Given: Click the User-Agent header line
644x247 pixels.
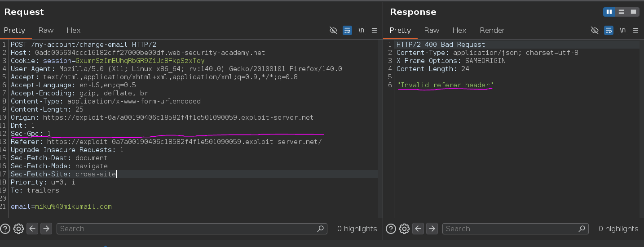Looking at the screenshot, I should [x=176, y=69].
